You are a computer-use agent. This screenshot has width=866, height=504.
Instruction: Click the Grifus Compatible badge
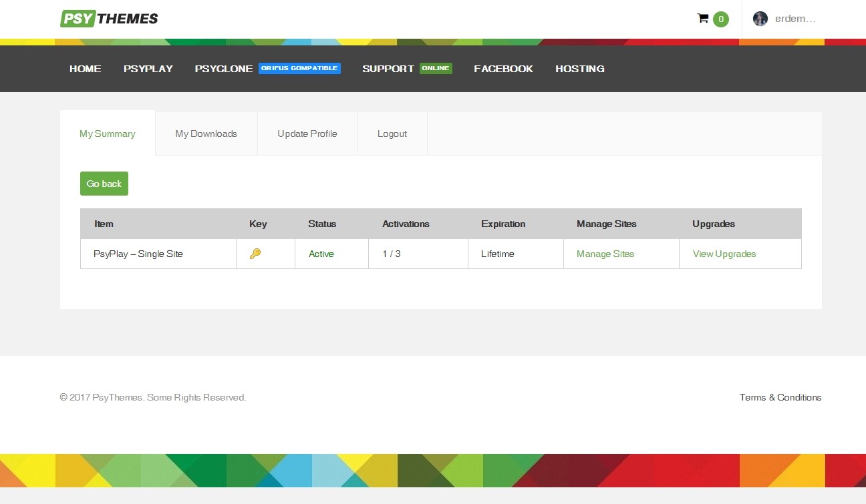coord(299,68)
